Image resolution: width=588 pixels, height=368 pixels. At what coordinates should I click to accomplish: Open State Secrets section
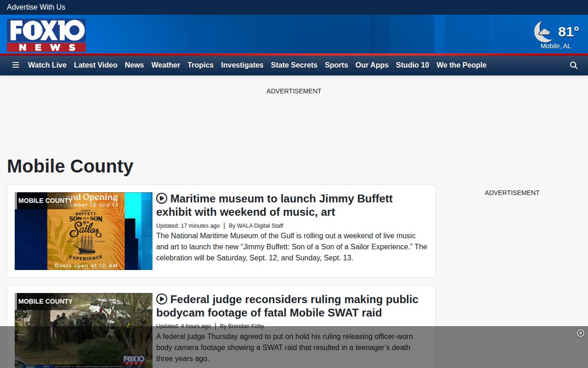pos(294,65)
